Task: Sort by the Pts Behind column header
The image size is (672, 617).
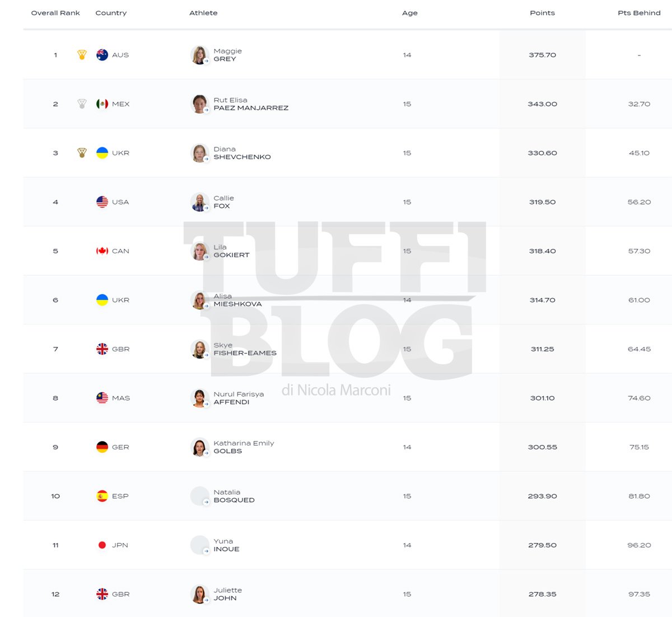Action: (x=639, y=13)
